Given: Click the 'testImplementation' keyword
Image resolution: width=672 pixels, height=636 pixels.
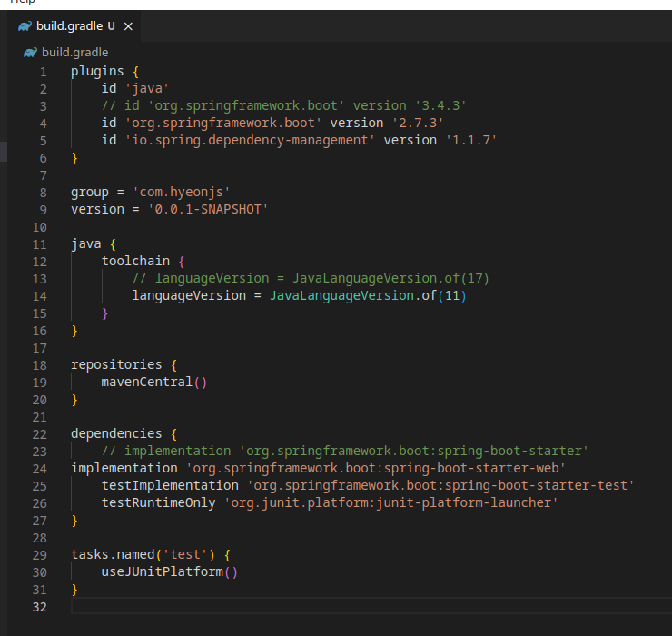Looking at the screenshot, I should point(170,485).
